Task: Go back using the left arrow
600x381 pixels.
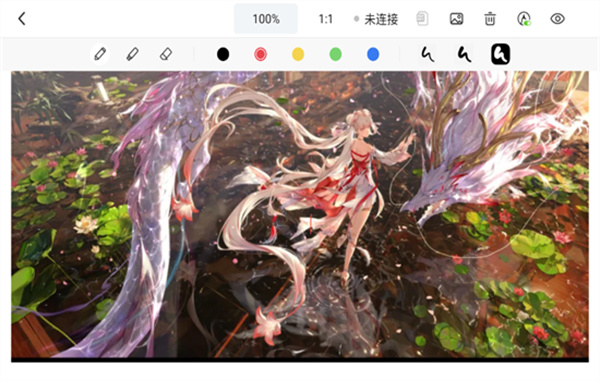Action: tap(22, 18)
